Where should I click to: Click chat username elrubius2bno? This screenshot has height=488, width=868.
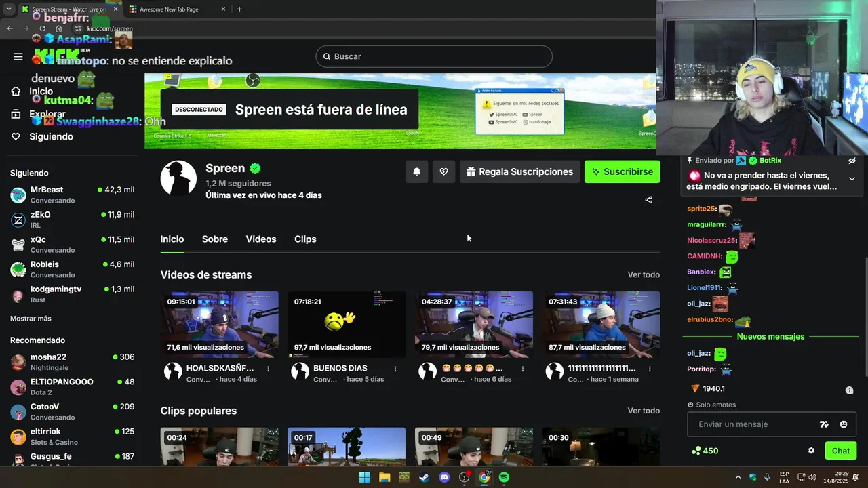710,319
